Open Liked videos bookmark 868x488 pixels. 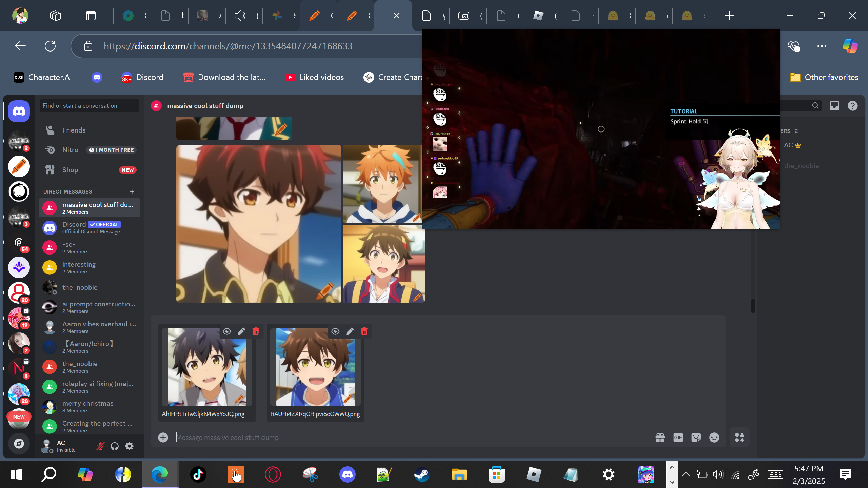coord(315,77)
